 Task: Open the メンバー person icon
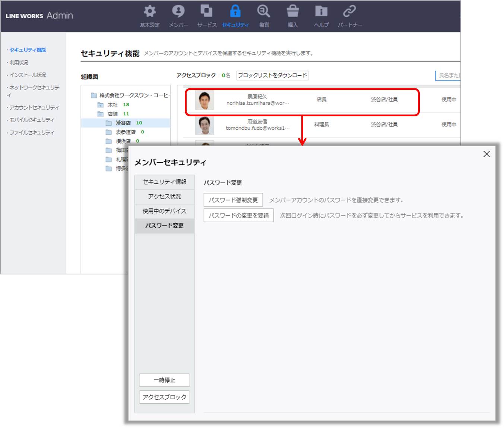178,12
